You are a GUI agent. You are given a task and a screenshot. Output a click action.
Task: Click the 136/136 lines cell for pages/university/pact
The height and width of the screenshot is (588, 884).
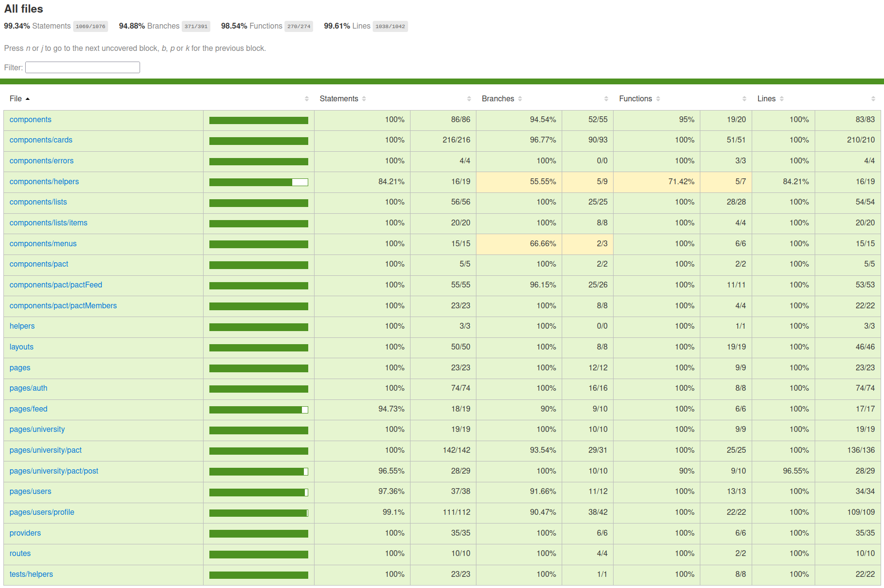pos(848,450)
